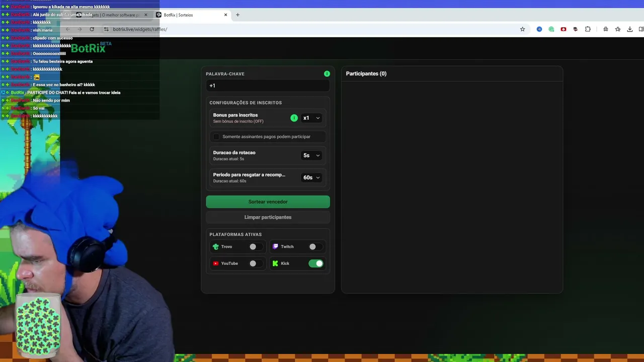Viewport: 644px width, 362px height.
Task: Click the botrix.live/widgets/raffles/ address bar
Action: coord(312,29)
